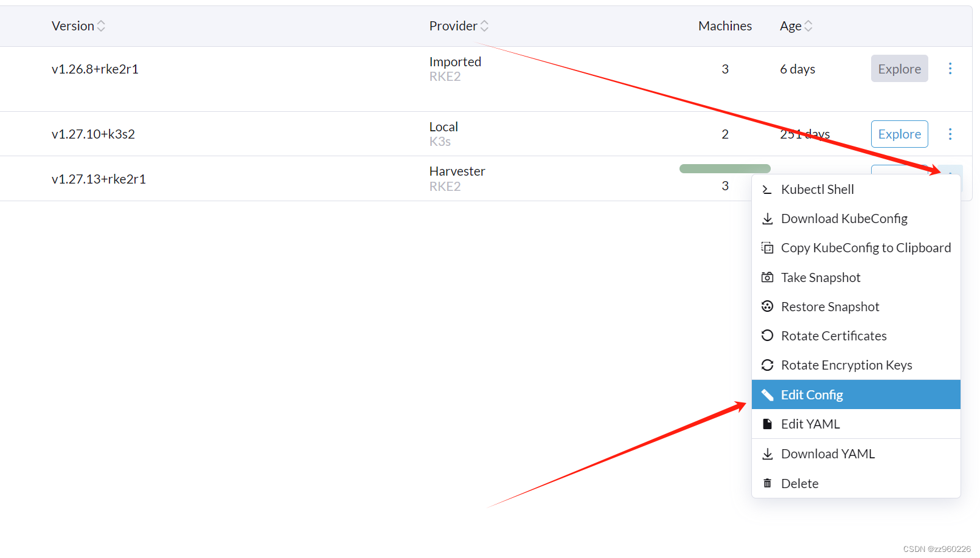Click the Kubectl Shell terminal icon
980x558 pixels.
pos(767,190)
